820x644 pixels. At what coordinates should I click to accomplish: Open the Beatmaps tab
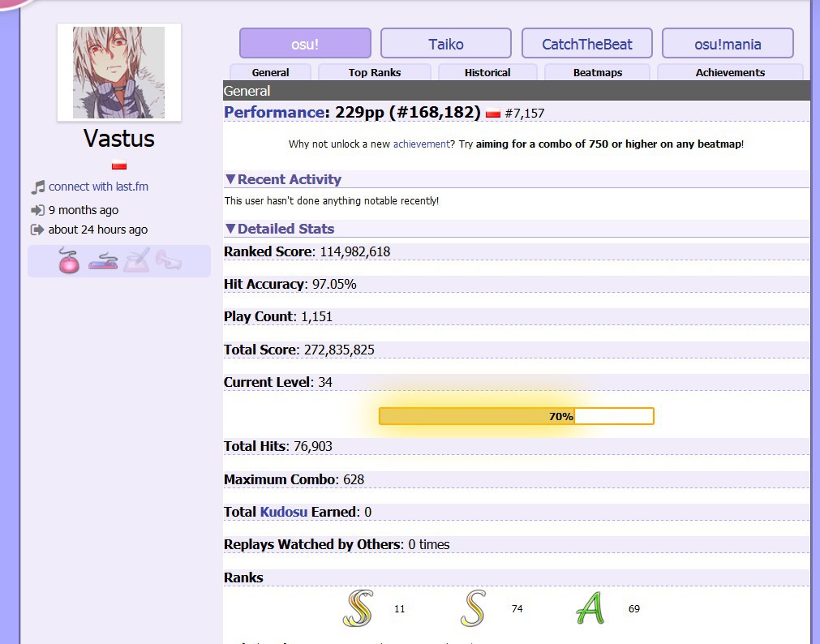[597, 73]
